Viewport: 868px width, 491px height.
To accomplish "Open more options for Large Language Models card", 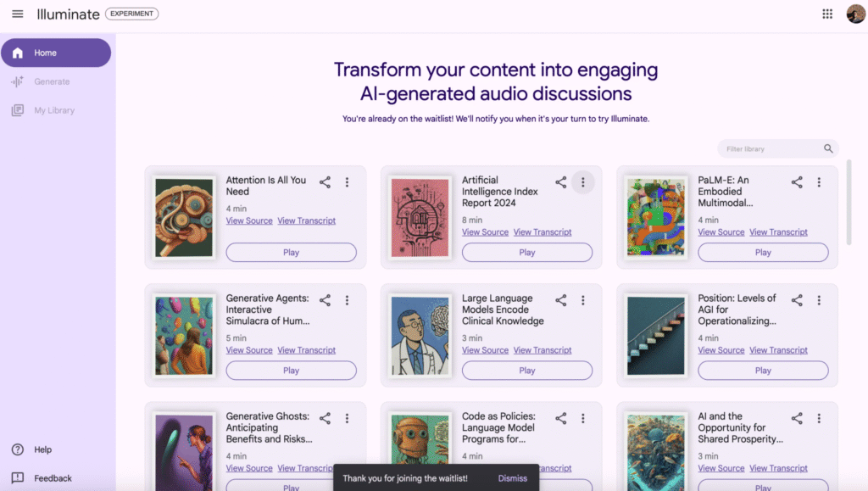I will (583, 300).
